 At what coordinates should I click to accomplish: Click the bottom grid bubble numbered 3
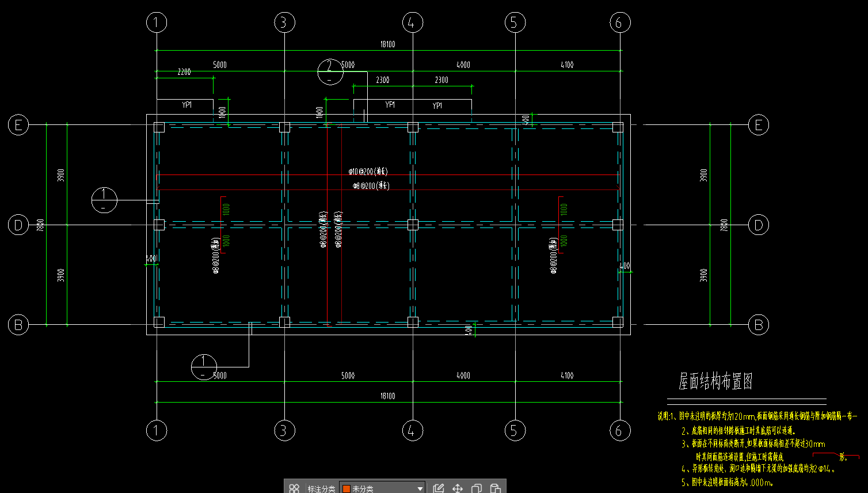284,430
